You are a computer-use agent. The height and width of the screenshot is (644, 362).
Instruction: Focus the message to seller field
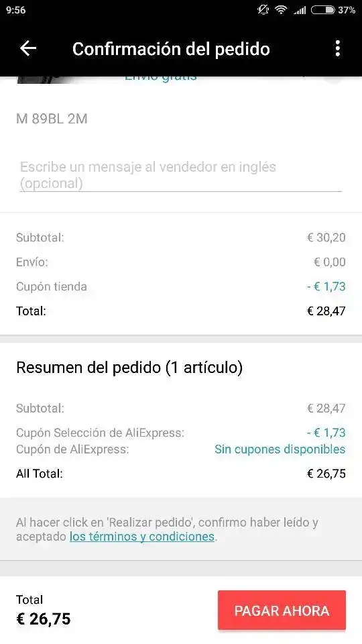[180, 175]
